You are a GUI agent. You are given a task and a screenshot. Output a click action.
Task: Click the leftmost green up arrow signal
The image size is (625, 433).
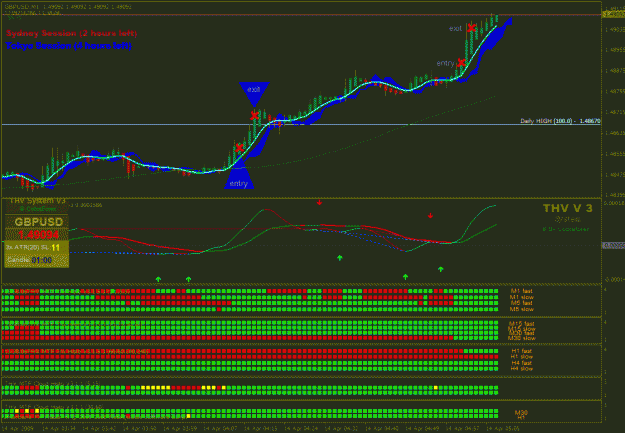(158, 279)
